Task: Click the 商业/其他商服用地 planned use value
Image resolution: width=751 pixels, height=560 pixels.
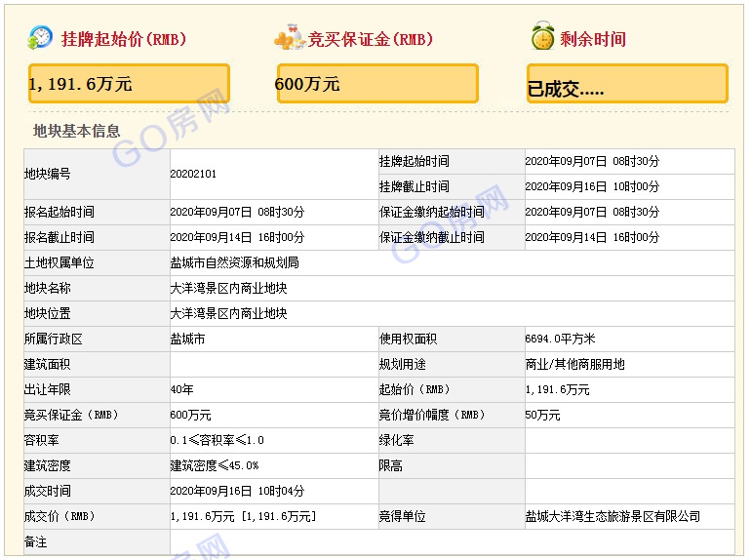Action: coord(574,364)
